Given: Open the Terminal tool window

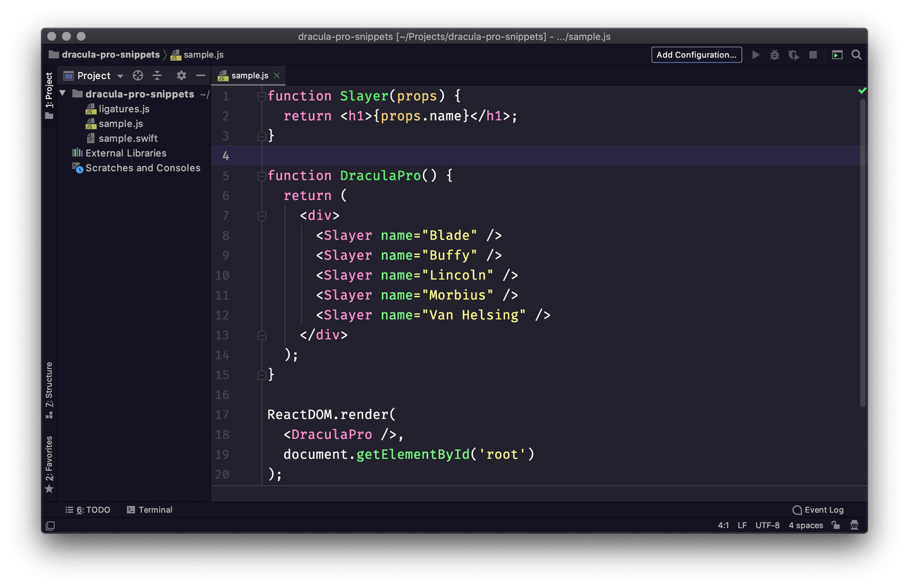Looking at the screenshot, I should click(150, 509).
